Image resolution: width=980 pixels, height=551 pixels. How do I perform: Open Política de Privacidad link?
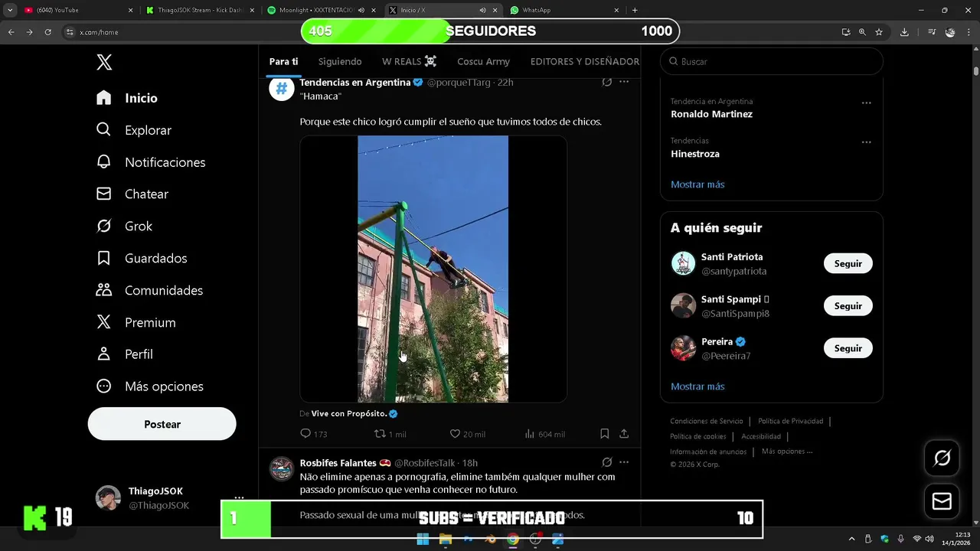tap(791, 421)
